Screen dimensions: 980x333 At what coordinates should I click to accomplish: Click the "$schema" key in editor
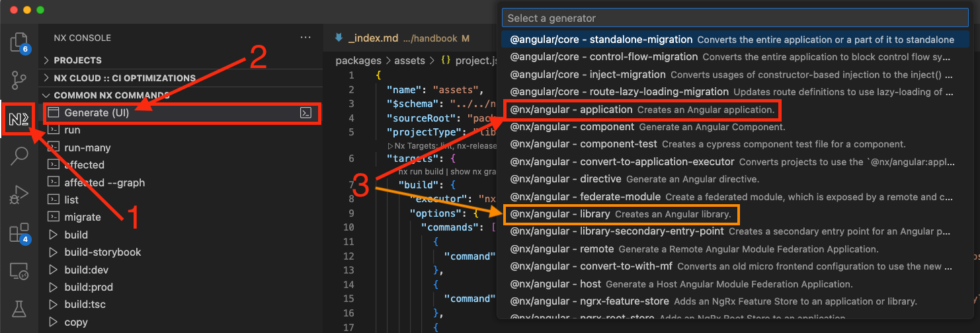click(414, 104)
